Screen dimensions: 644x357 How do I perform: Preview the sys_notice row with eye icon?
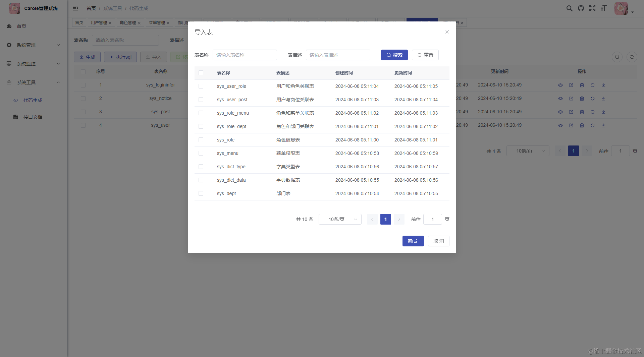click(x=560, y=99)
